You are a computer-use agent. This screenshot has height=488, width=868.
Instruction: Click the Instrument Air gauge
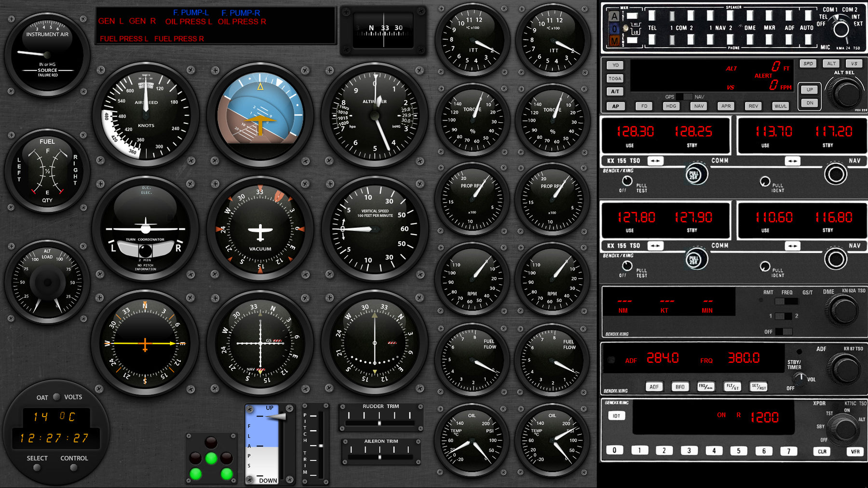pyautogui.click(x=47, y=54)
